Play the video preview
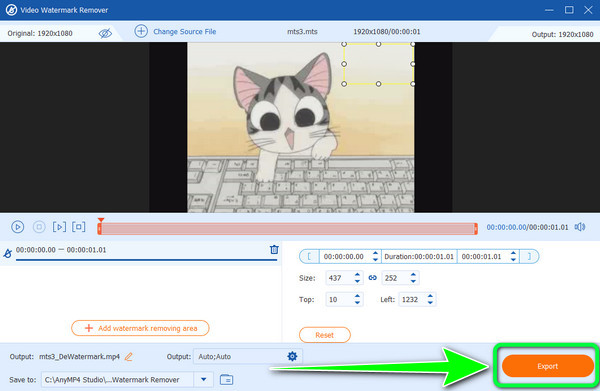Viewport: 600px width, 391px height. 17,227
